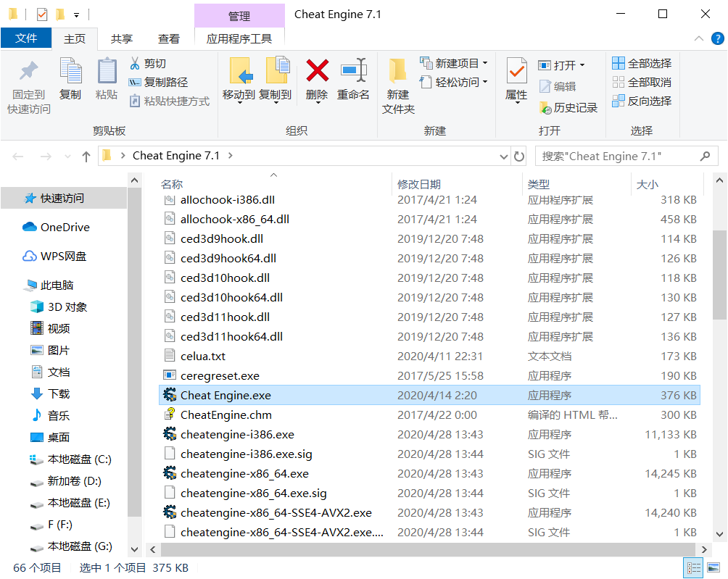This screenshot has height=579, width=728.
Task: Switch to the Home (主页) tab
Action: [75, 39]
